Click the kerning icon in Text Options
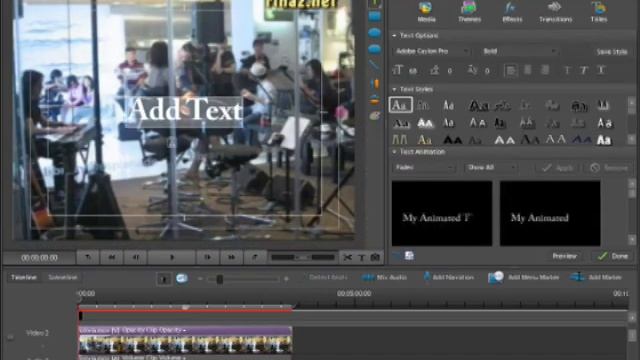This screenshot has width=640, height=360. point(472,70)
